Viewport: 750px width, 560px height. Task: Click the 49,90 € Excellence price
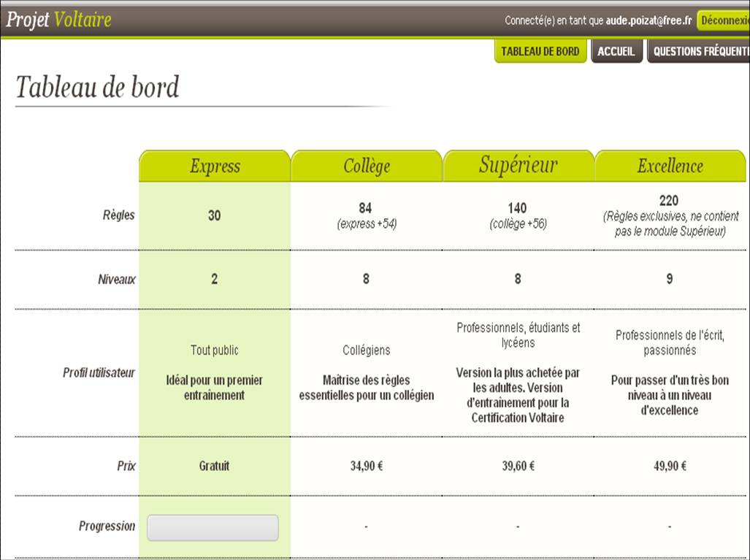pyautogui.click(x=670, y=466)
